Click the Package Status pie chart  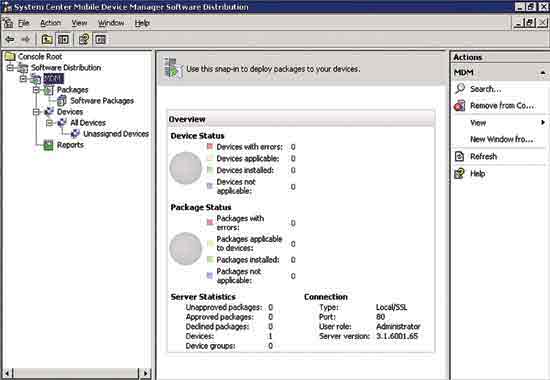[186, 248]
